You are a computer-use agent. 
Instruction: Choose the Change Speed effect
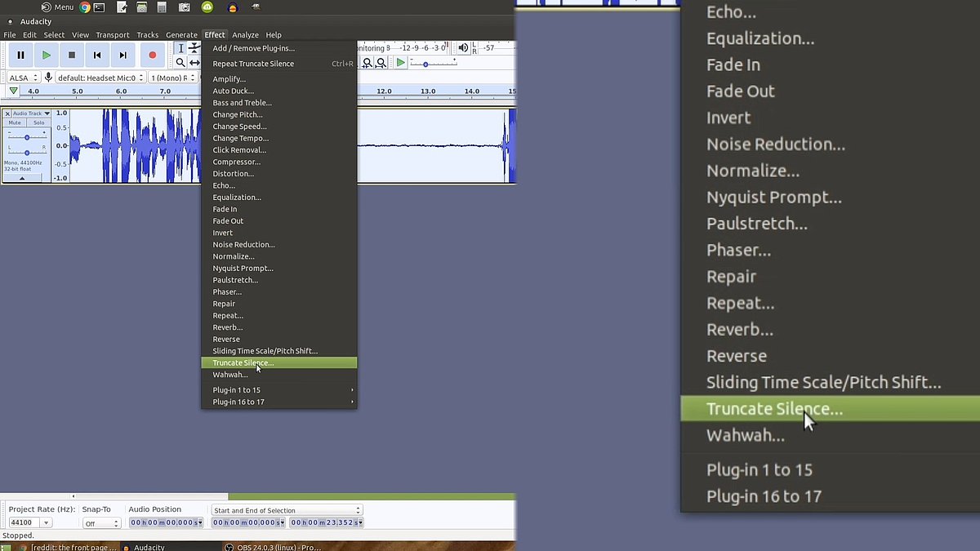click(279, 127)
